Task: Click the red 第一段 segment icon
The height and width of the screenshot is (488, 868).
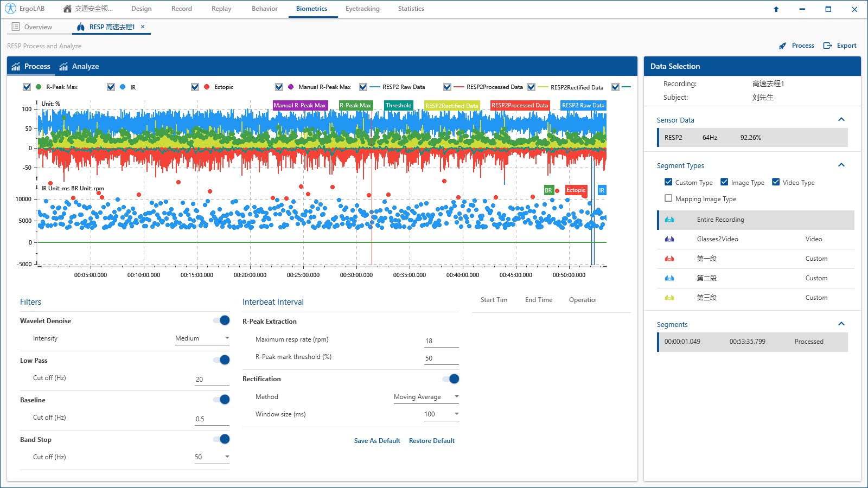Action: pos(669,259)
